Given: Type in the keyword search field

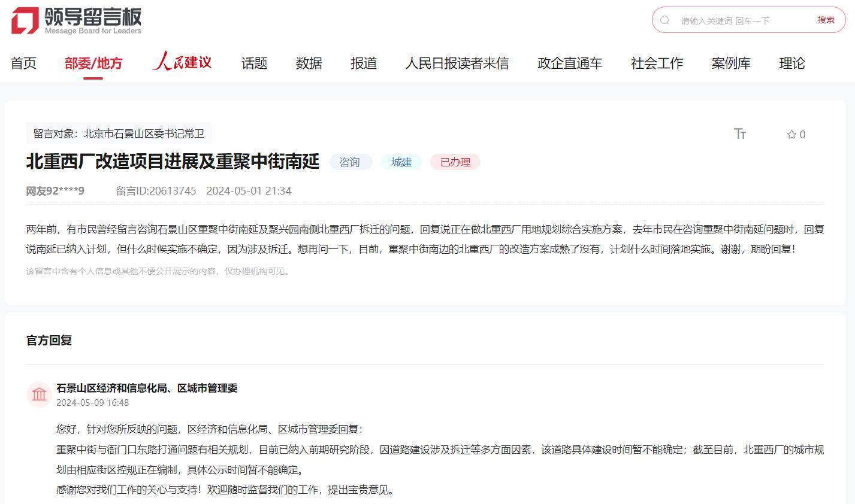Looking at the screenshot, I should 743,21.
